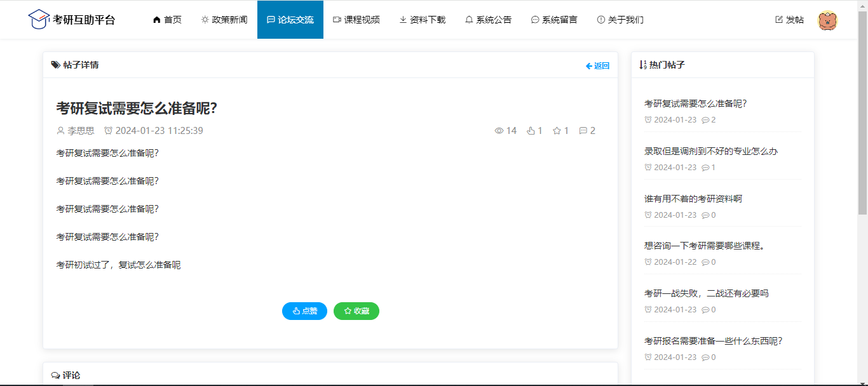The width and height of the screenshot is (868, 386).
Task: Click the page vertical scrollbar
Action: point(862,113)
